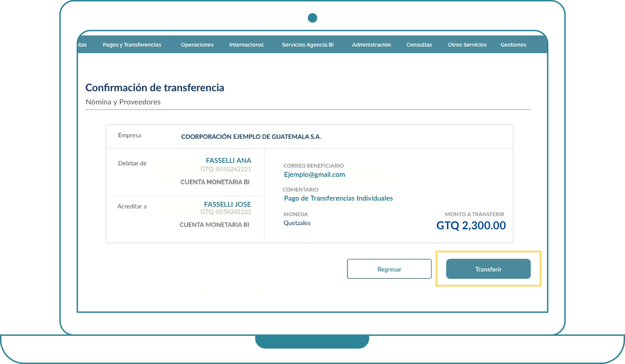Click the Transferir button

[488, 269]
